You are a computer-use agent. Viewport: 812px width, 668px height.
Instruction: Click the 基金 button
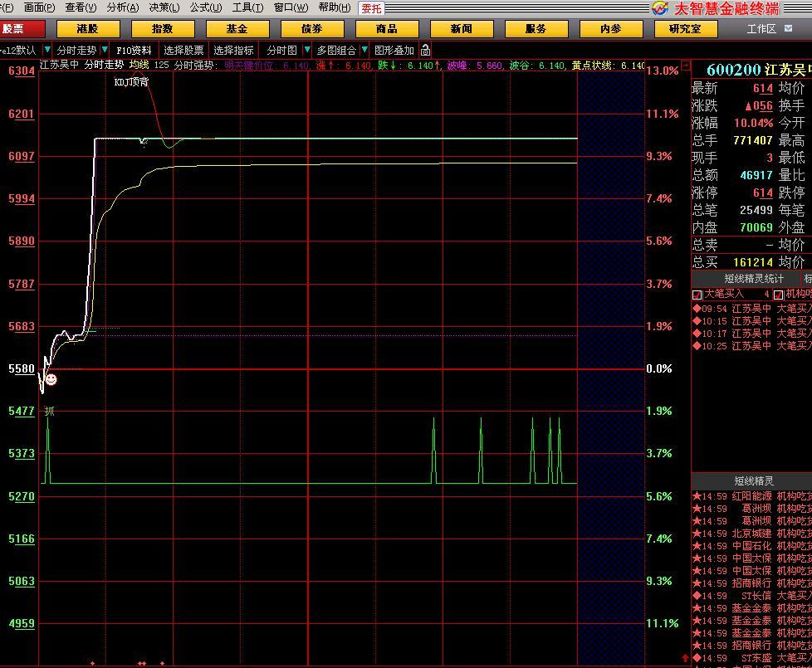pos(237,29)
